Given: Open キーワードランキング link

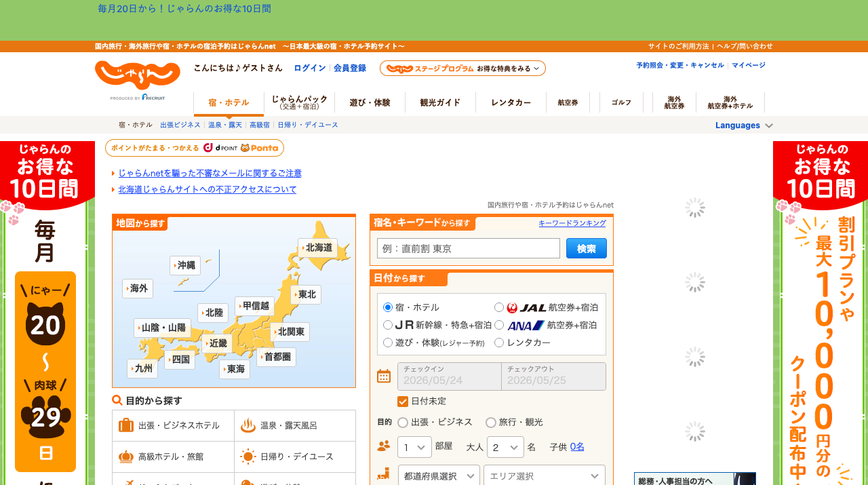Looking at the screenshot, I should coord(572,223).
